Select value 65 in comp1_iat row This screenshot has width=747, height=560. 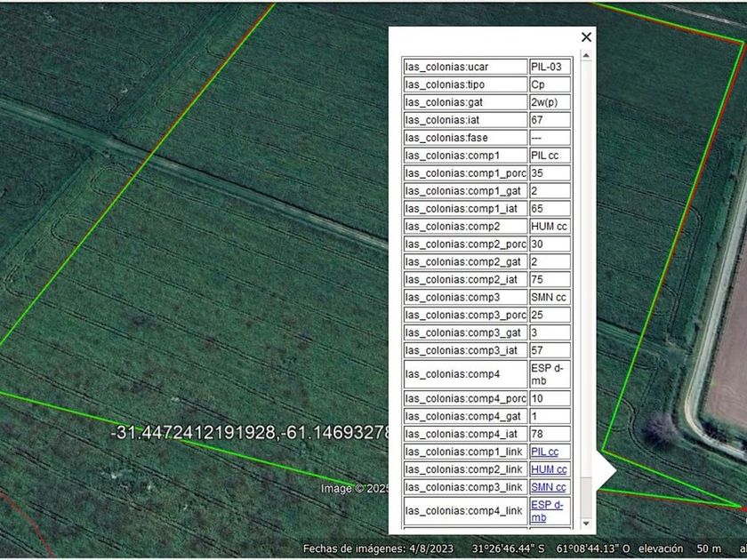tap(550, 209)
